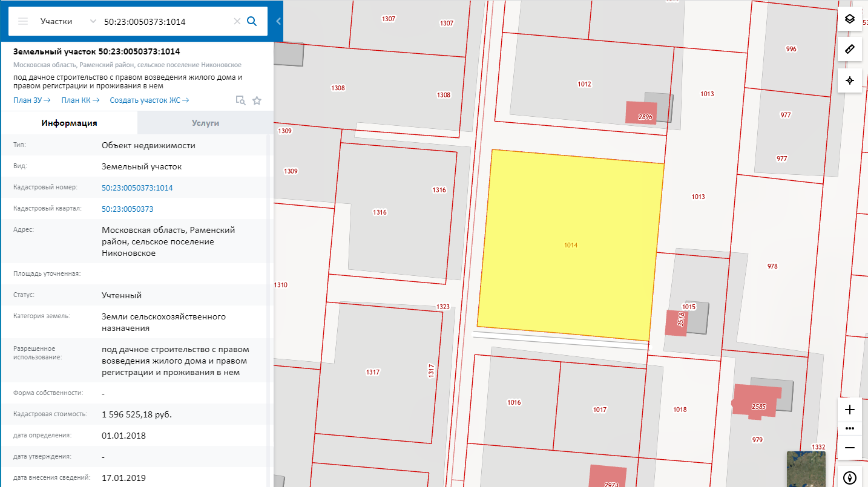
Task: Open the План ЗУ link
Action: 31,100
